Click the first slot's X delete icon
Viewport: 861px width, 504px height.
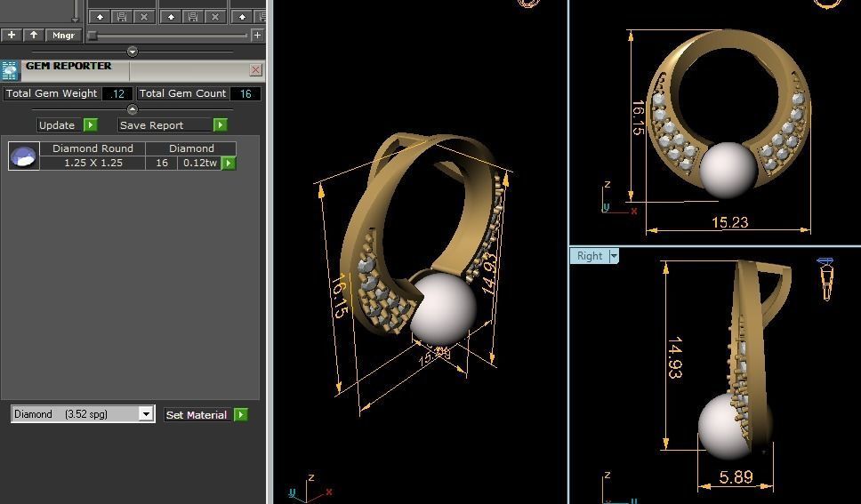pos(144,17)
